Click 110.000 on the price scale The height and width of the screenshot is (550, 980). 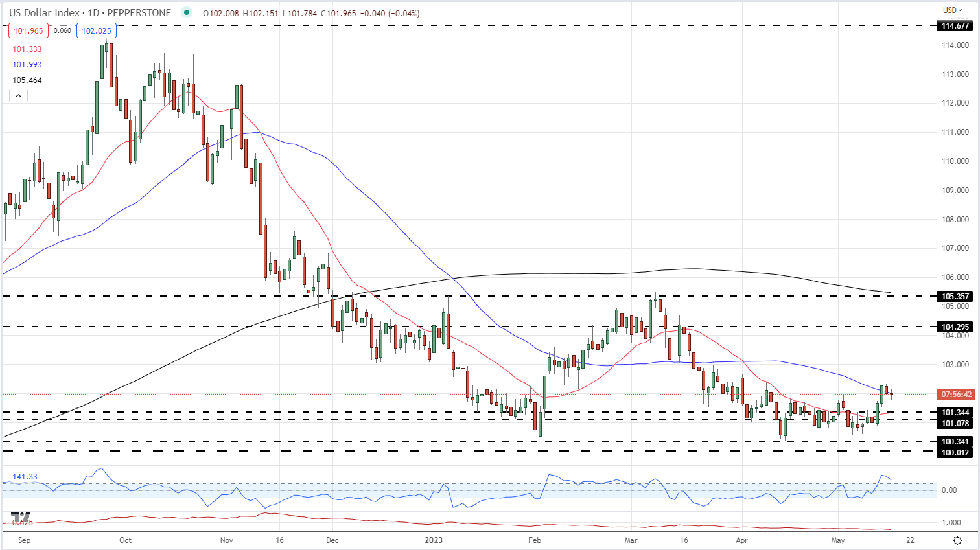tap(955, 161)
